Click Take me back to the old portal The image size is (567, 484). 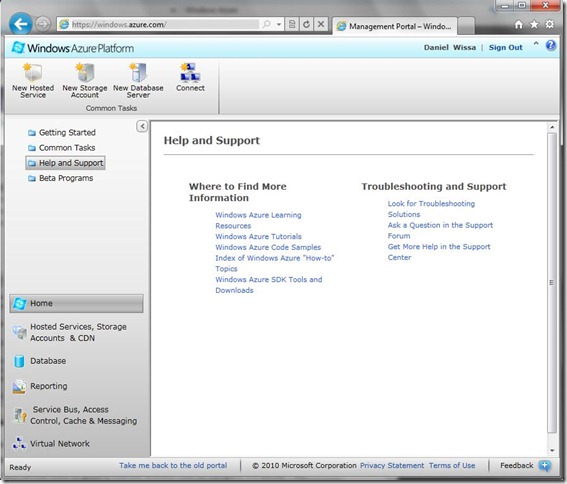pyautogui.click(x=173, y=465)
